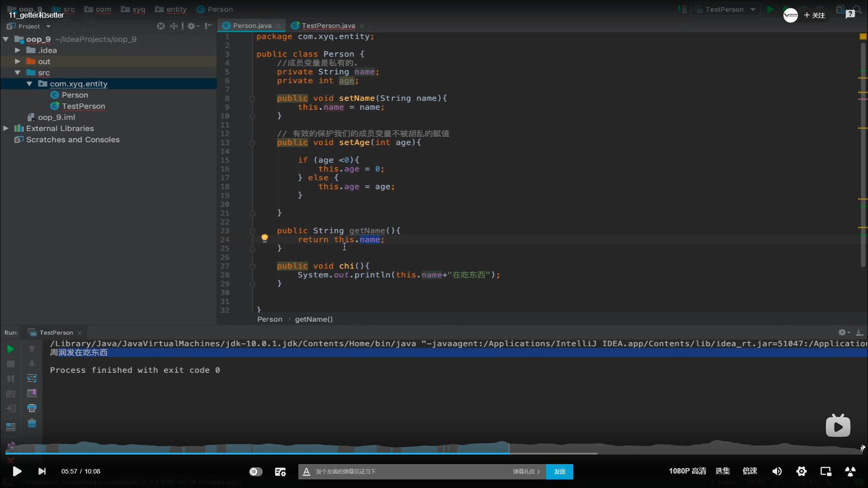Screen dimensions: 868x488
Task: Click the yellow lightbulb intention icon
Action: click(264, 238)
